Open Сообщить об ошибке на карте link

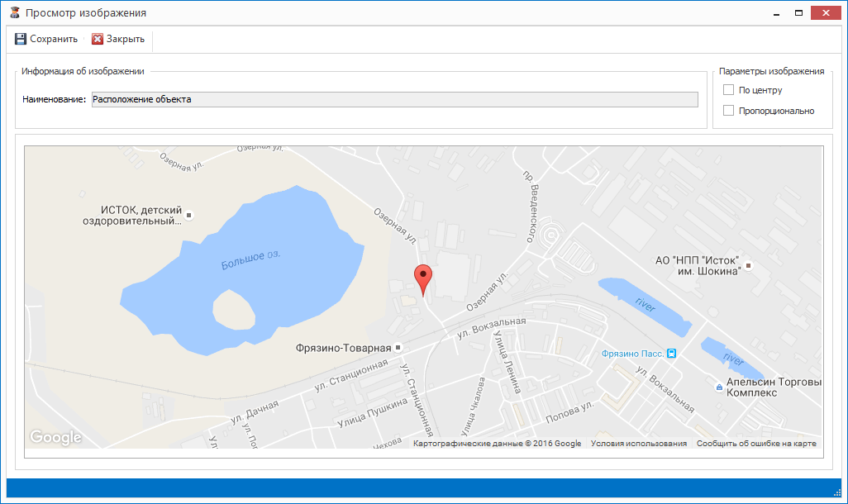756,444
